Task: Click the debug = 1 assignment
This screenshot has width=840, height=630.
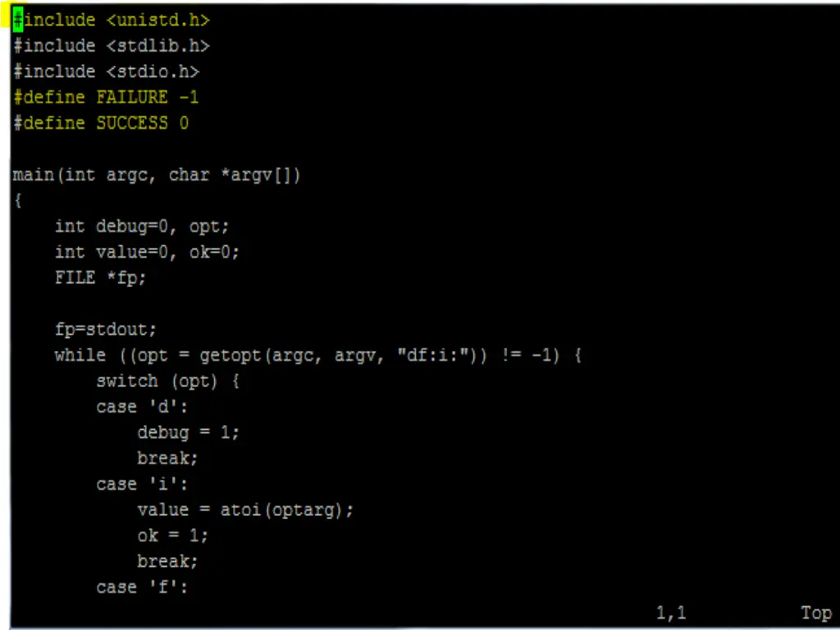Action: (x=188, y=432)
